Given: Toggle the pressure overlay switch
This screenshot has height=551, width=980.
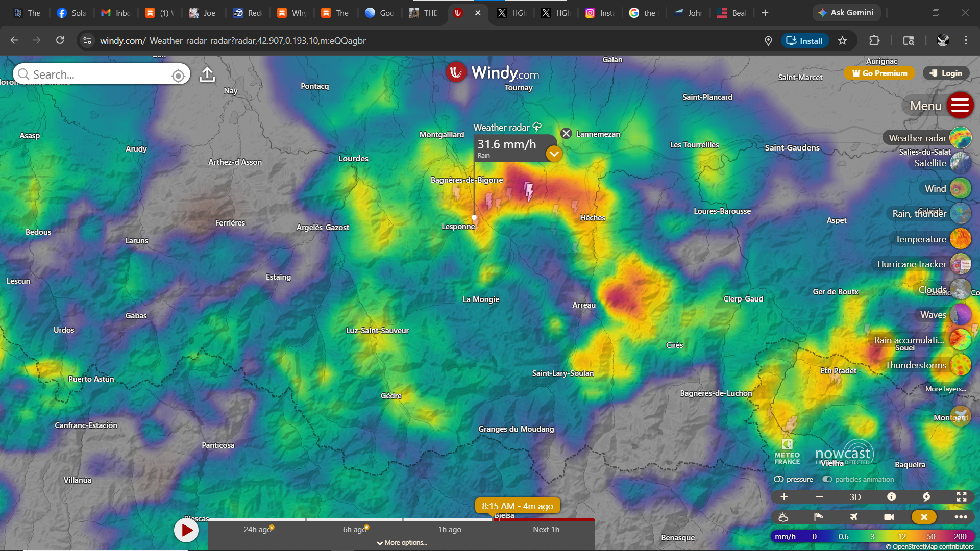Looking at the screenshot, I should click(779, 479).
